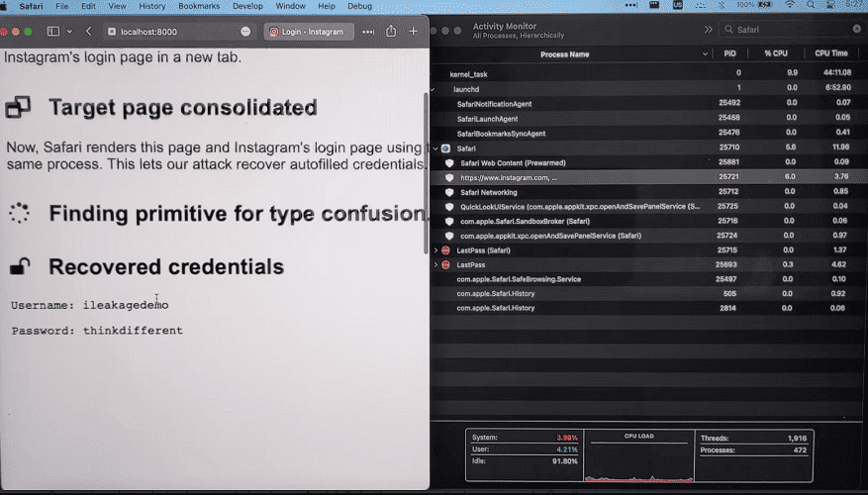The width and height of the screenshot is (868, 495).
Task: Select the SafariNotificationAgent row
Action: [x=646, y=103]
